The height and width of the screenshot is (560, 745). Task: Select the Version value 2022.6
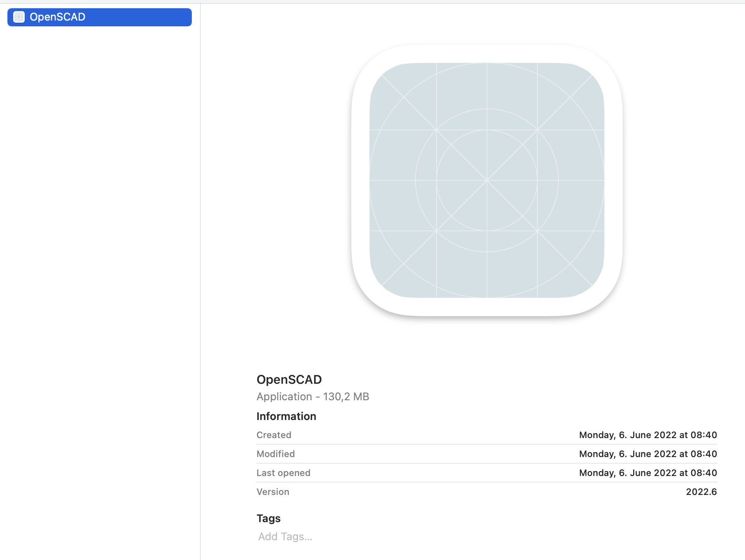(701, 492)
